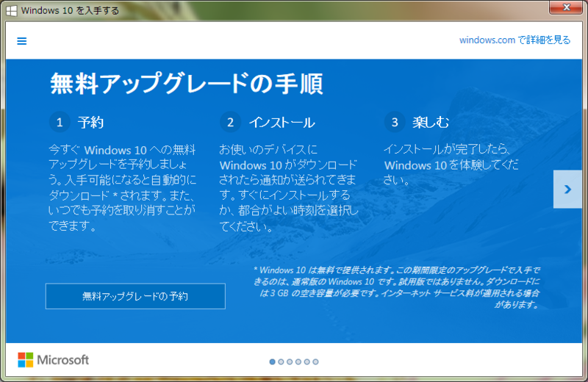Image resolution: width=588 pixels, height=382 pixels.
Task: Click the step 2 number circle
Action: pyautogui.click(x=230, y=122)
